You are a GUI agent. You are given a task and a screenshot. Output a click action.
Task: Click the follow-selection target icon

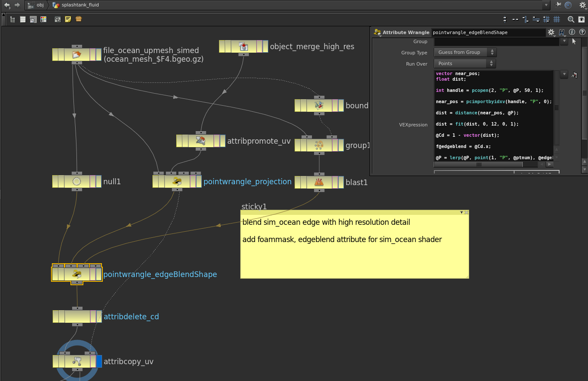click(x=569, y=5)
